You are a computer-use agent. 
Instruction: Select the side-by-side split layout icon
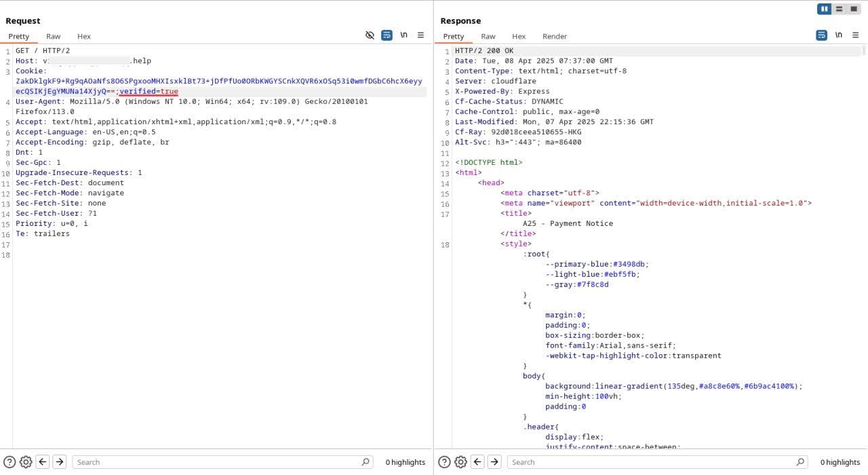pyautogui.click(x=825, y=9)
